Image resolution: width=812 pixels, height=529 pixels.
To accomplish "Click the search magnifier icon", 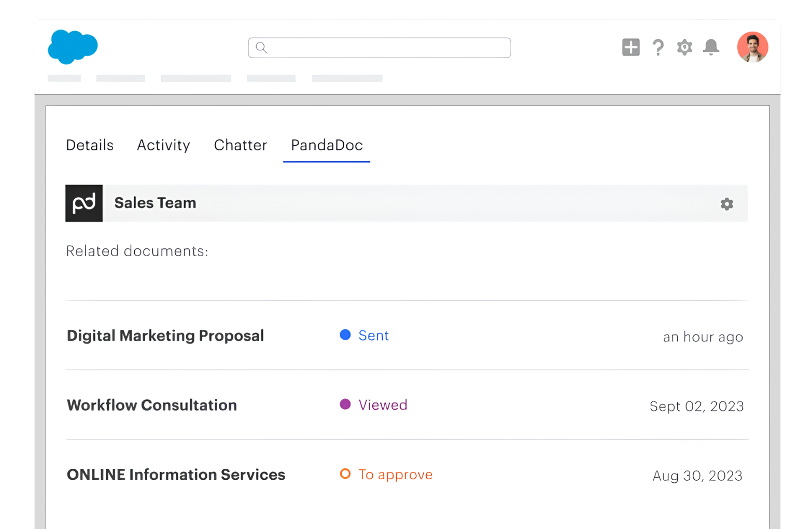I will (261, 48).
